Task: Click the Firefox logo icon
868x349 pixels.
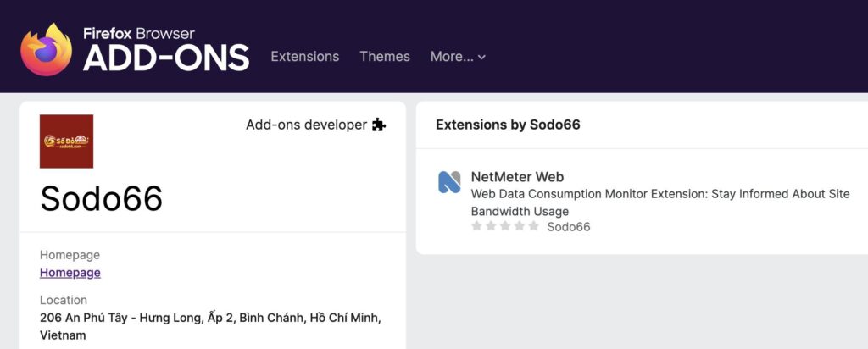Action: point(47,49)
